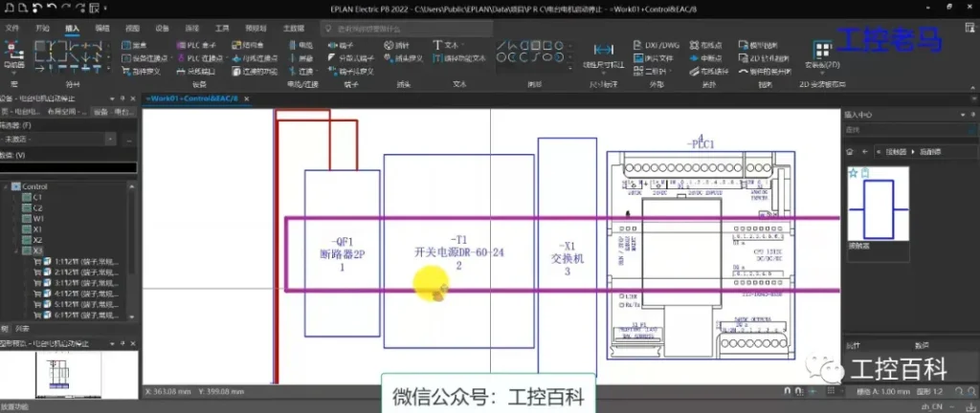Expand the X1 node in tree
980x413 pixels.
(16, 229)
